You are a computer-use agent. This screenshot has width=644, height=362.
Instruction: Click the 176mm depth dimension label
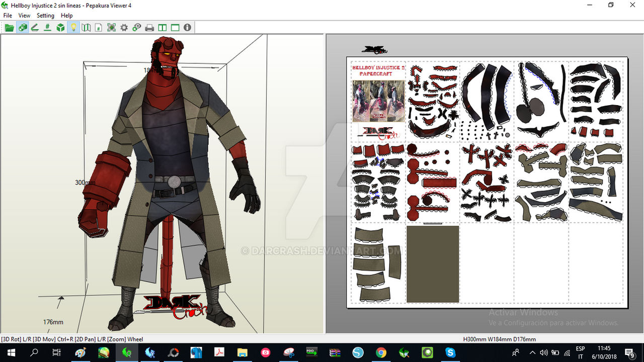pos(53,322)
